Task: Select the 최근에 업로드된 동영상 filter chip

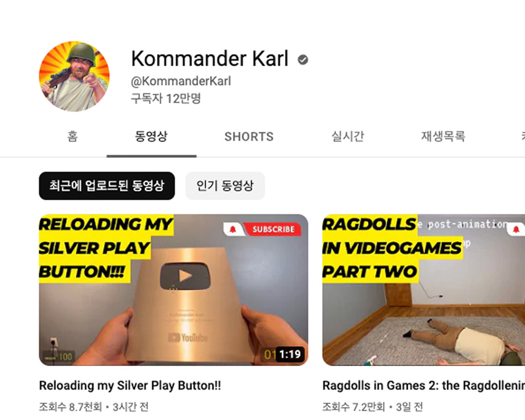Action: click(107, 186)
